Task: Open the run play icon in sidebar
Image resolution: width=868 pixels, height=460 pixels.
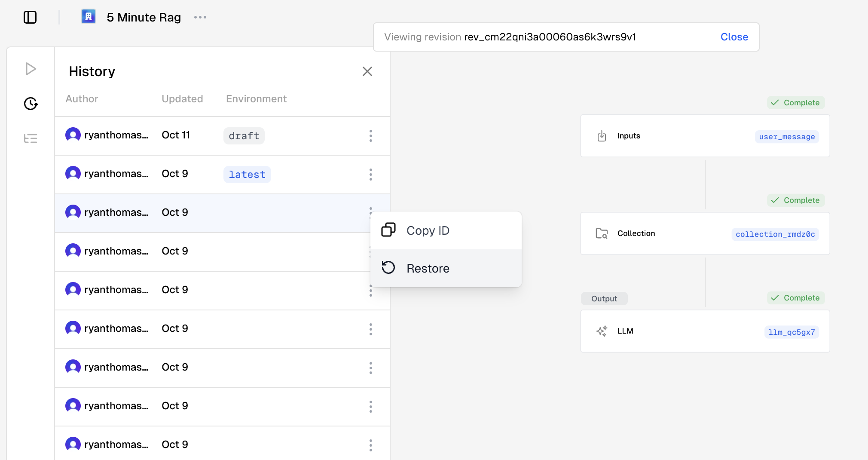Action: click(31, 69)
